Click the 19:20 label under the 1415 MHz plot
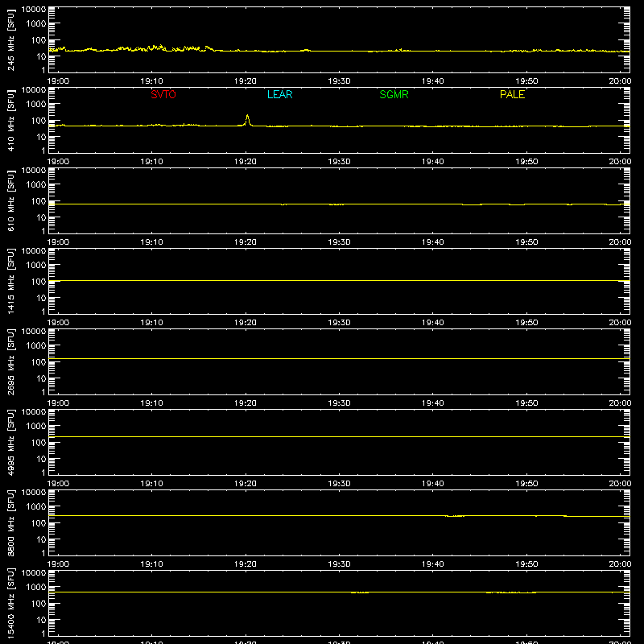 point(246,323)
